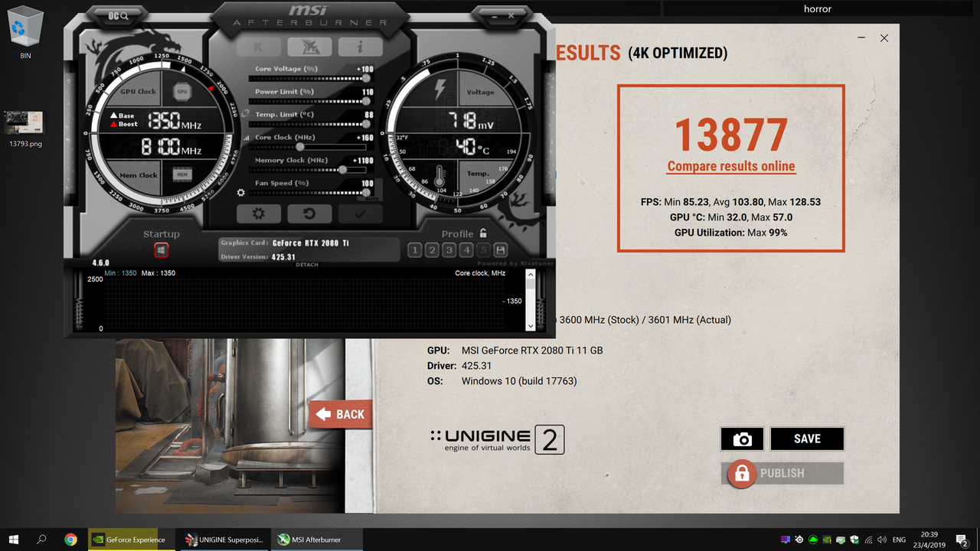The height and width of the screenshot is (551, 980).
Task: Open the OC Scanner in Afterburner
Action: (119, 15)
